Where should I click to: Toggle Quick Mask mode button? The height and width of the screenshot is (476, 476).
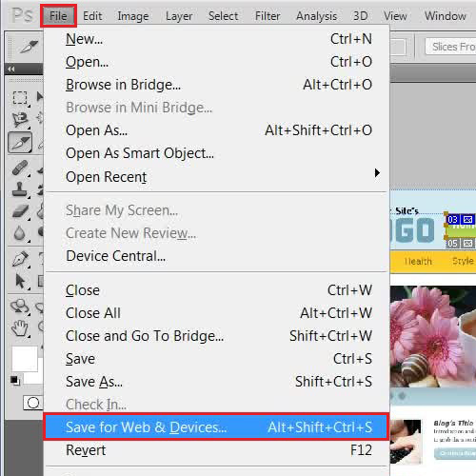(32, 403)
